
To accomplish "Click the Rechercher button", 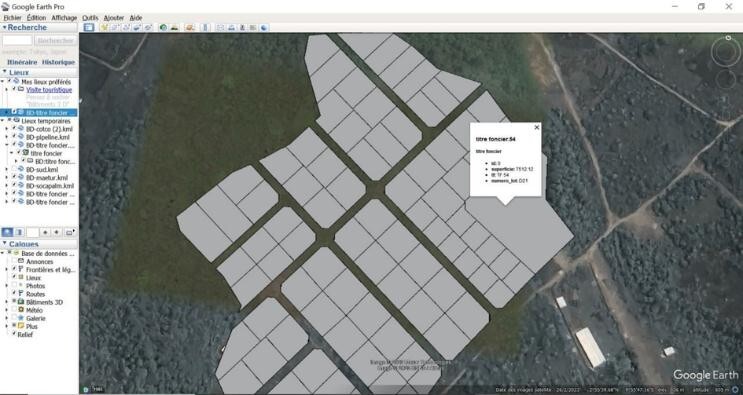I will click(55, 41).
